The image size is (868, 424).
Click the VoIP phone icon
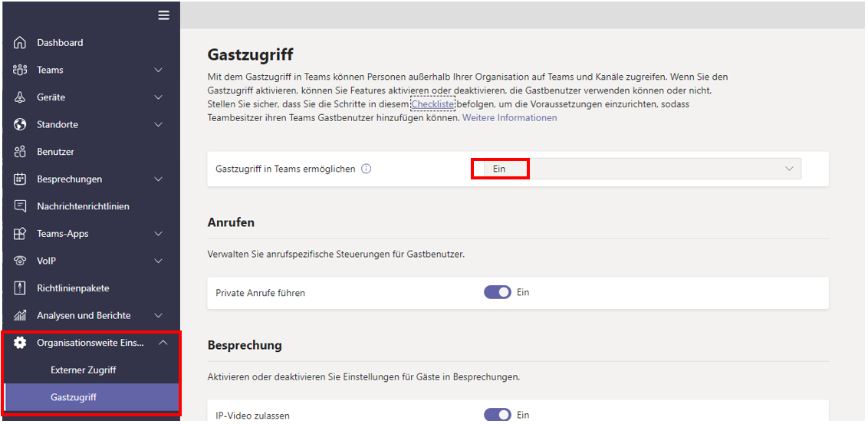pyautogui.click(x=20, y=261)
